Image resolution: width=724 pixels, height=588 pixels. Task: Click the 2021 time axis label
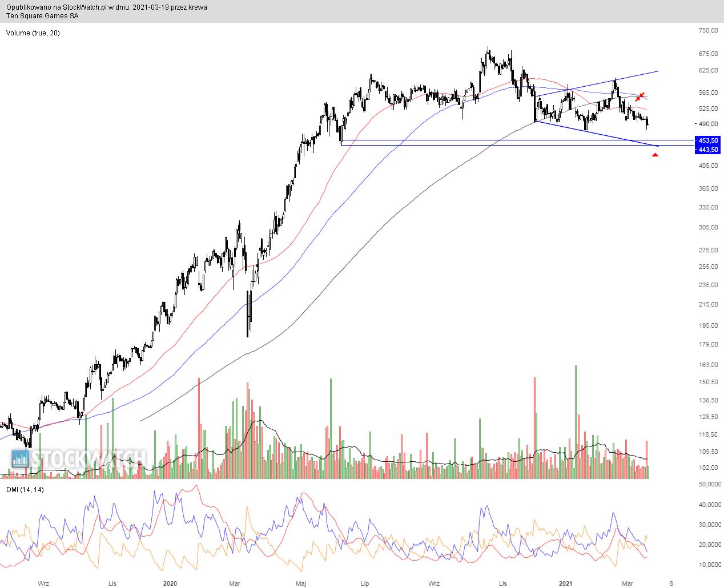565,583
